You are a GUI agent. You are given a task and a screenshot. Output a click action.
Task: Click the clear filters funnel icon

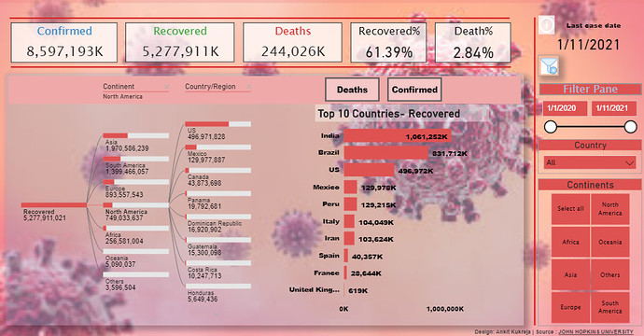[549, 66]
